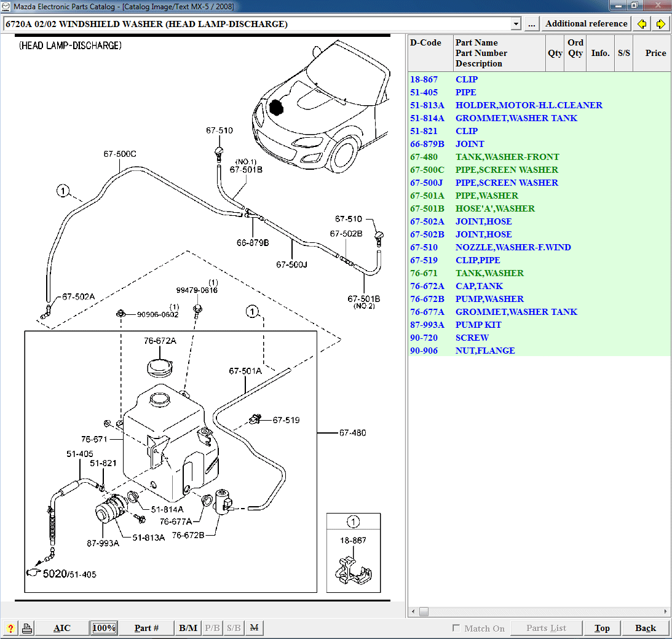Select 67-502A JOINT,HOSE row

coord(539,221)
